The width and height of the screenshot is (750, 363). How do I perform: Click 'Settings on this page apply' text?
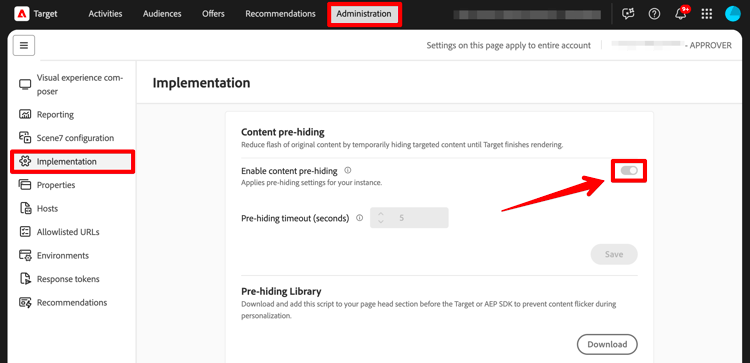coord(508,45)
